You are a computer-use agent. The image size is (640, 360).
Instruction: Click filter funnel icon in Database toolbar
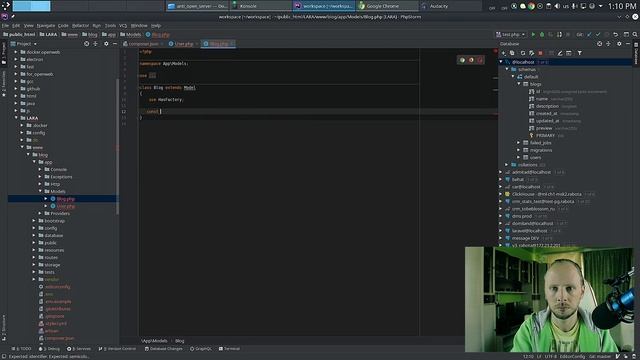[x=580, y=53]
